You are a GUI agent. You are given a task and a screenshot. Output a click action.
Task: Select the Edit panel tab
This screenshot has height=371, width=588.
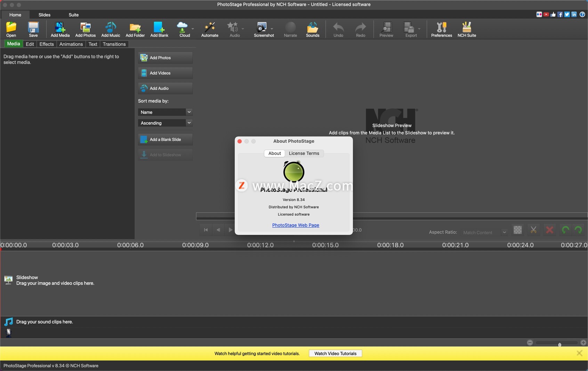coord(30,44)
